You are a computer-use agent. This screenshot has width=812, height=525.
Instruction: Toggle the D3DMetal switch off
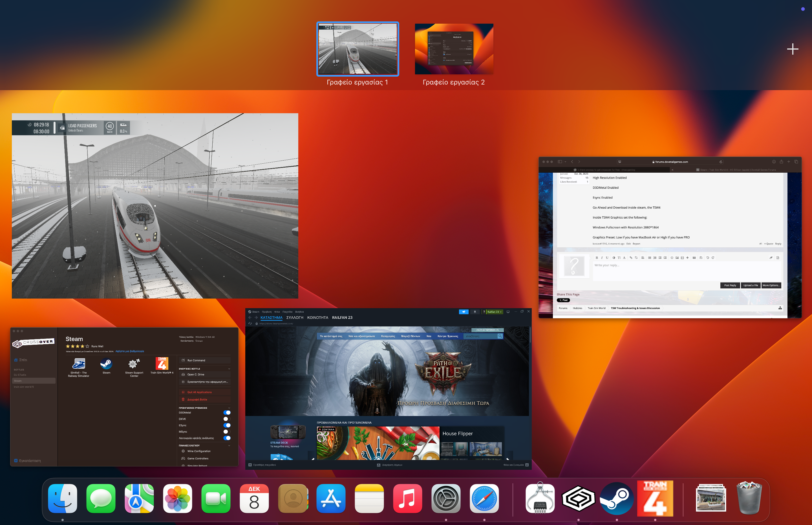[227, 413]
